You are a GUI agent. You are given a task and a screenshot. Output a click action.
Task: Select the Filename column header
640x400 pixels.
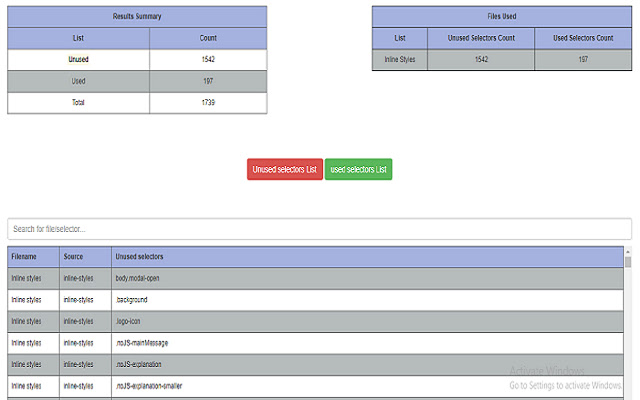[x=33, y=257]
